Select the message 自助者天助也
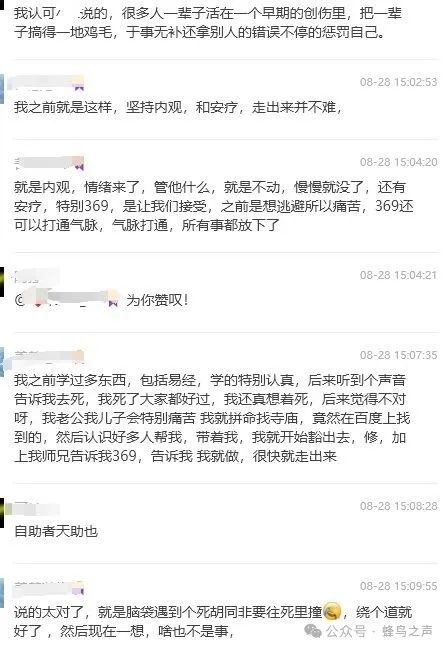 pyautogui.click(x=56, y=531)
